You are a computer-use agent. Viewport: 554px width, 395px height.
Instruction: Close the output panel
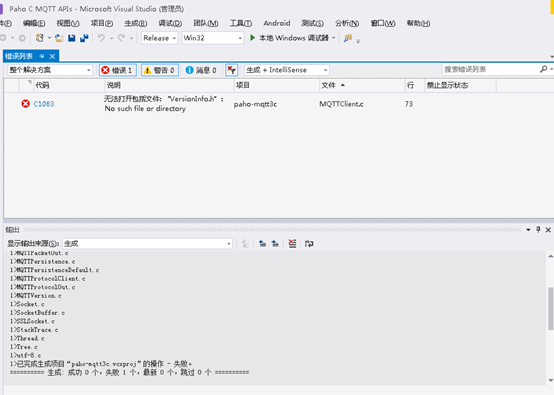(548, 230)
